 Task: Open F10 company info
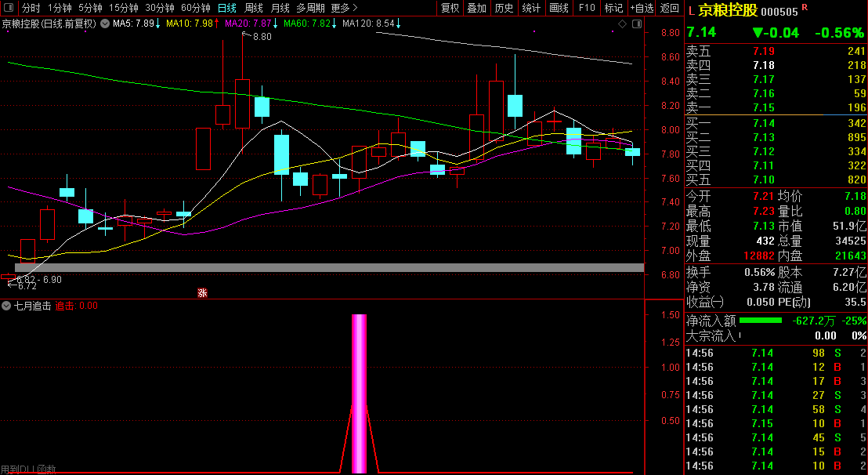[x=586, y=8]
